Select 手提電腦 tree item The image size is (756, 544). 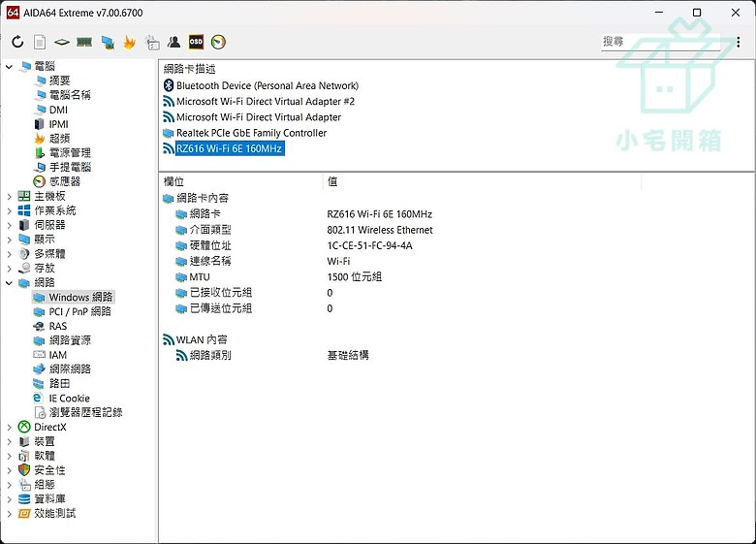click(x=70, y=168)
